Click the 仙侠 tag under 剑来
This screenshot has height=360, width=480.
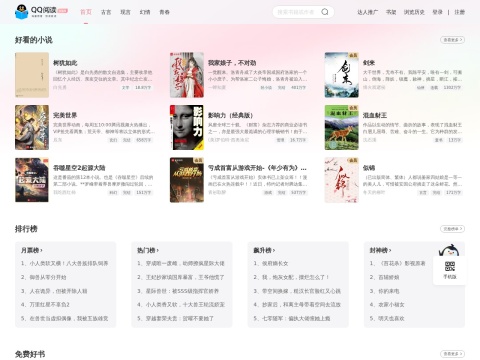pos(420,87)
